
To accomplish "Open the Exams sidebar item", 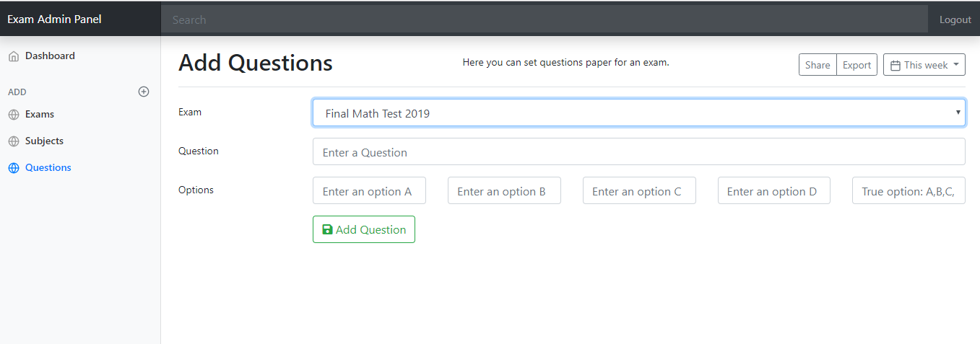I will (x=40, y=114).
